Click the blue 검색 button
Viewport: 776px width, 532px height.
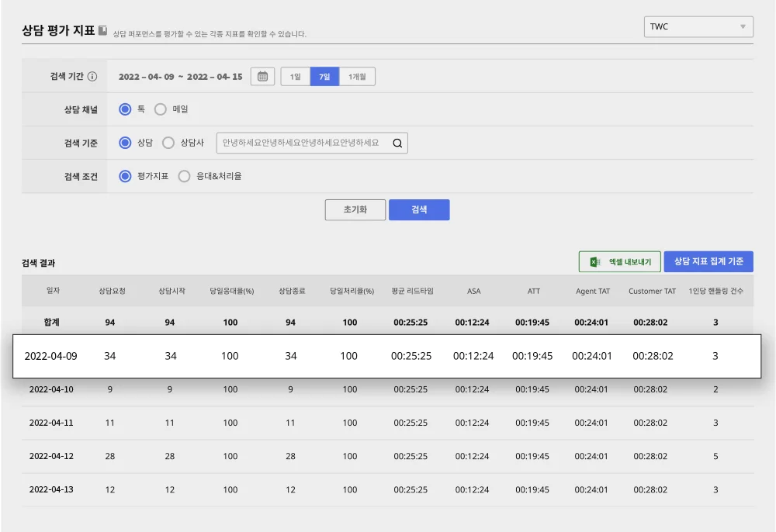[419, 210]
